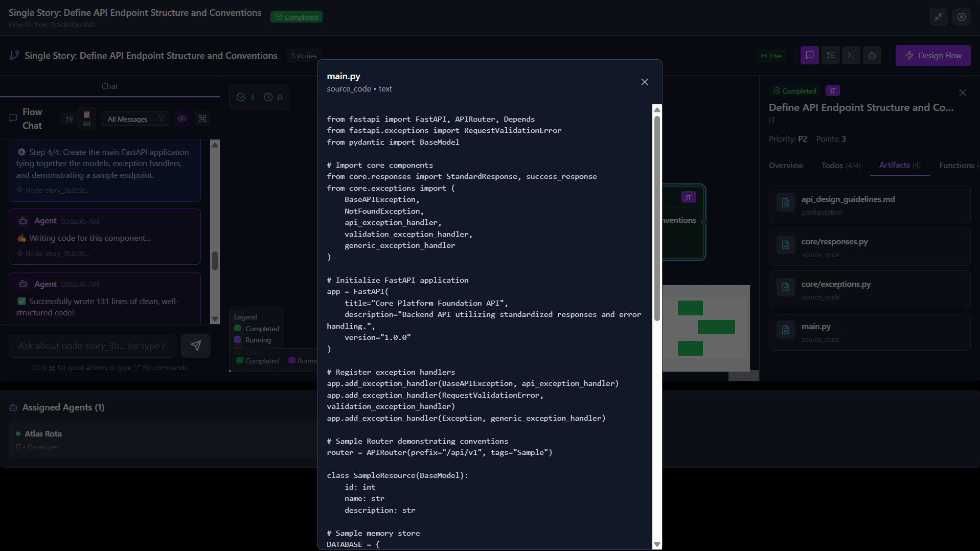The width and height of the screenshot is (980, 551).
Task: Click the code dialog scrollbar thumb
Action: click(x=657, y=219)
